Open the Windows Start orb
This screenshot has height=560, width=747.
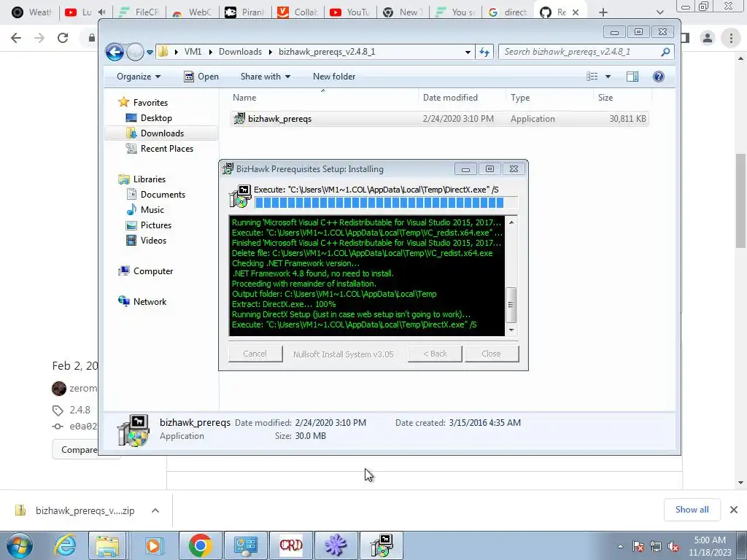20,545
